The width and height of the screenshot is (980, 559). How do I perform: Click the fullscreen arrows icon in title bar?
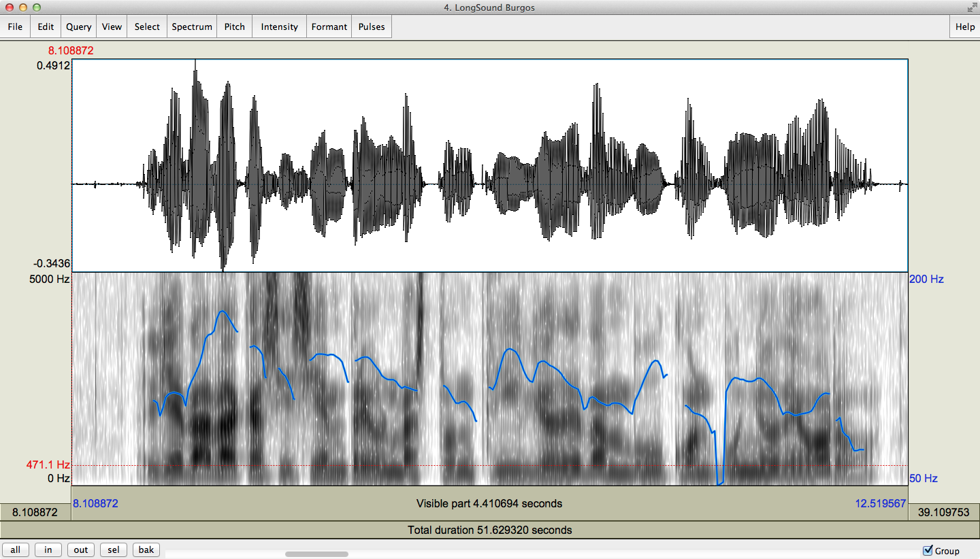tap(972, 7)
